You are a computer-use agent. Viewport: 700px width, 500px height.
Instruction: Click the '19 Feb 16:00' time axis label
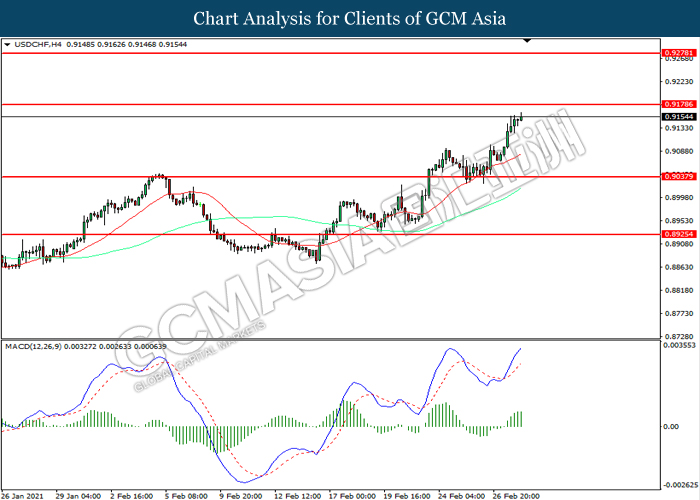[x=407, y=496]
